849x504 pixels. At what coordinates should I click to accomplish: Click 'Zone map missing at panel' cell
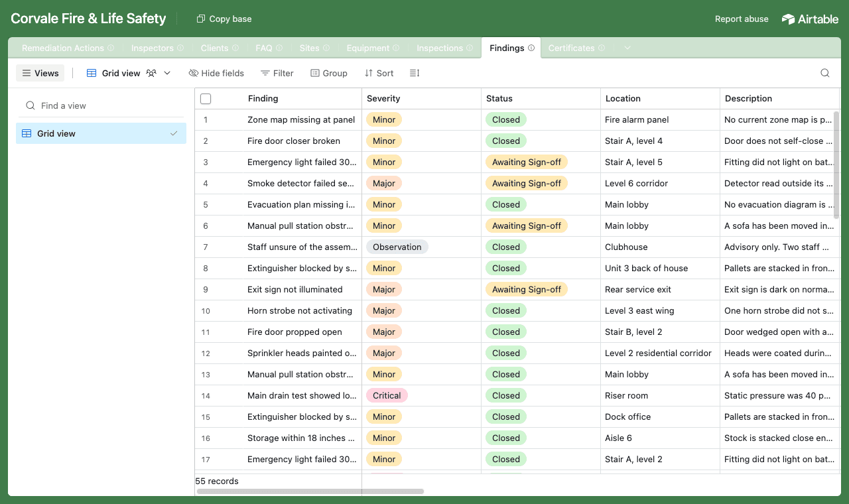[x=302, y=120]
